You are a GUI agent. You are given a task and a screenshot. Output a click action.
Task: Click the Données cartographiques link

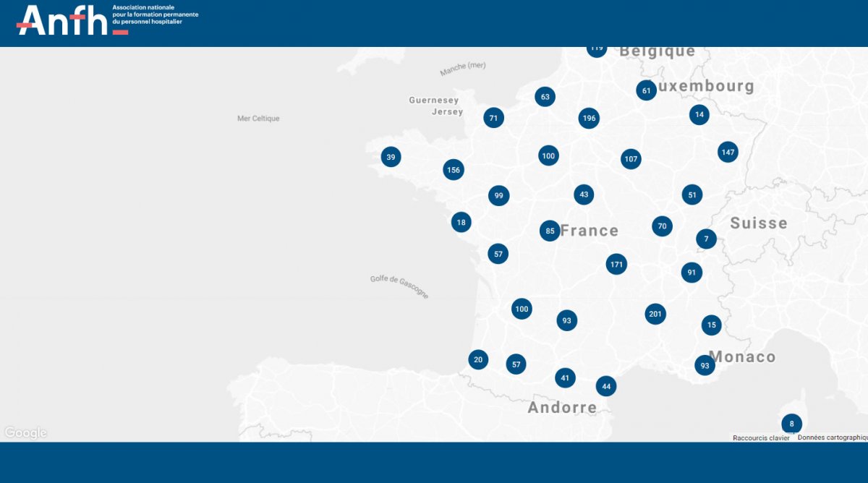coord(832,437)
